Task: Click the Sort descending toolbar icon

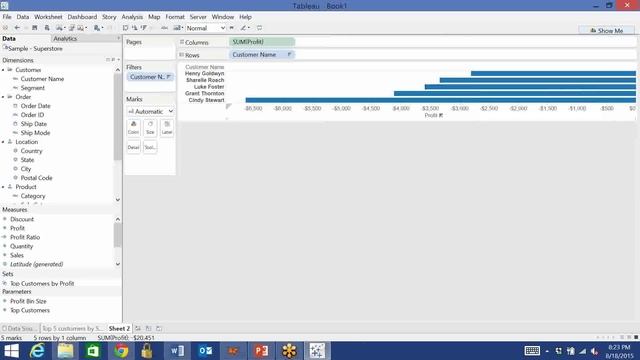Action: [x=144, y=28]
